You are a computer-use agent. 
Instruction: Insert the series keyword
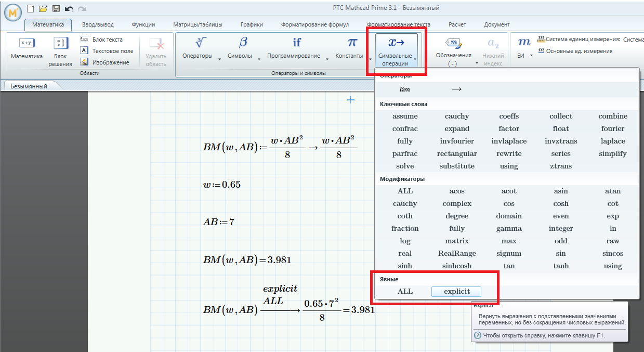561,153
